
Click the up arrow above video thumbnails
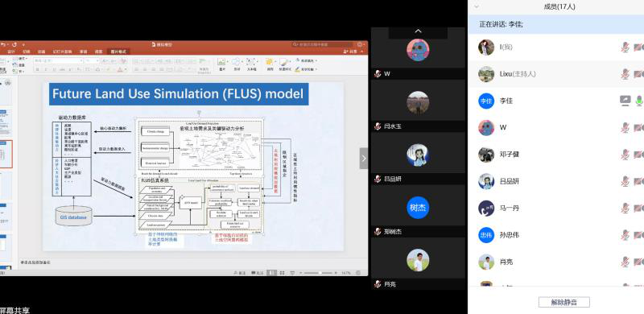418,31
